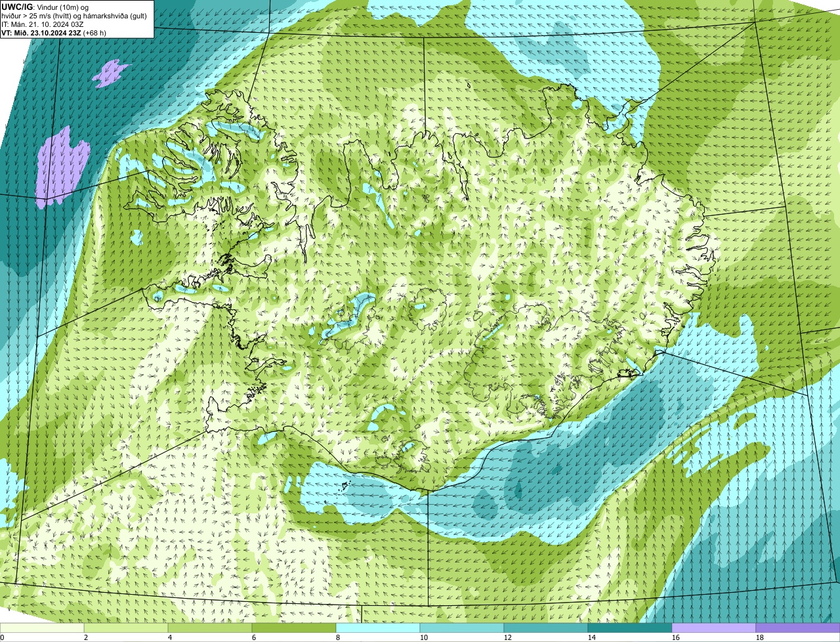840x642 pixels.
Task: Click the '14' label on the legend scale
Action: point(592,637)
